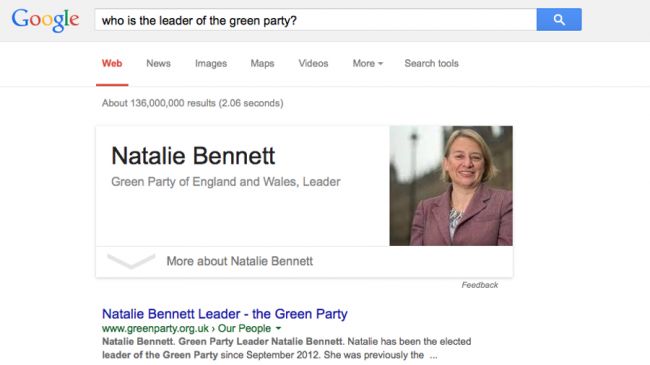Focus the search query input box
Image resolution: width=650 pixels, height=365 pixels.
click(316, 19)
